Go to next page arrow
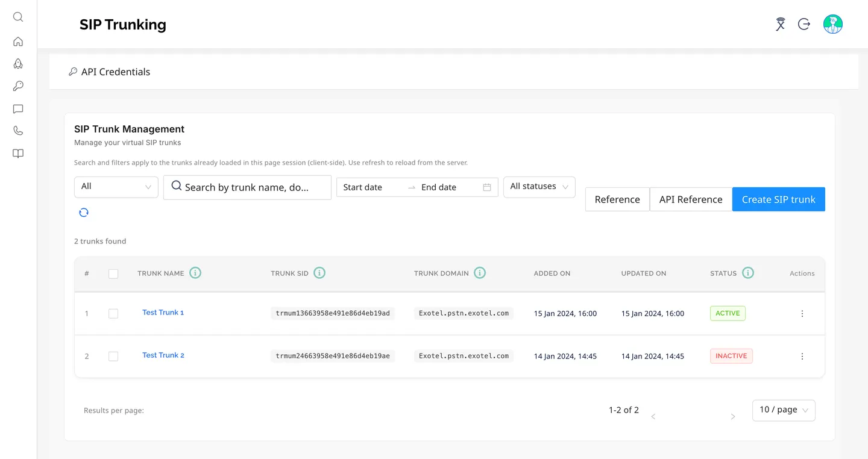 (x=733, y=417)
